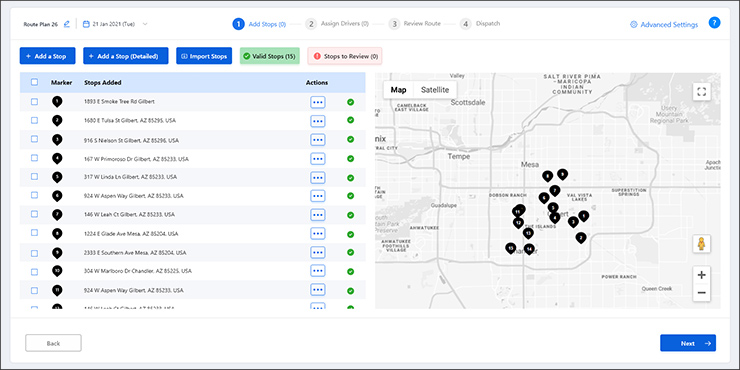Click list marker 9 beside Southern Ave
Screen dimensions: 740x370
click(x=57, y=252)
